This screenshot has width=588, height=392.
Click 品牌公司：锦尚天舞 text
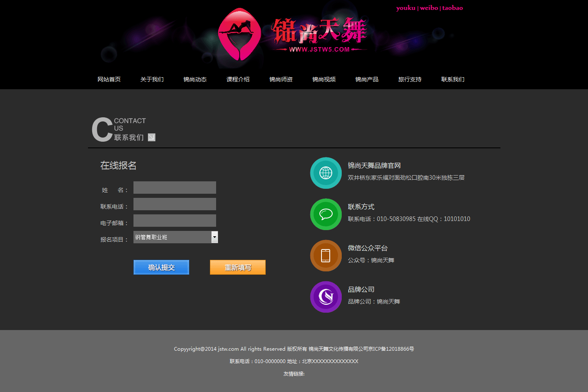point(374,302)
